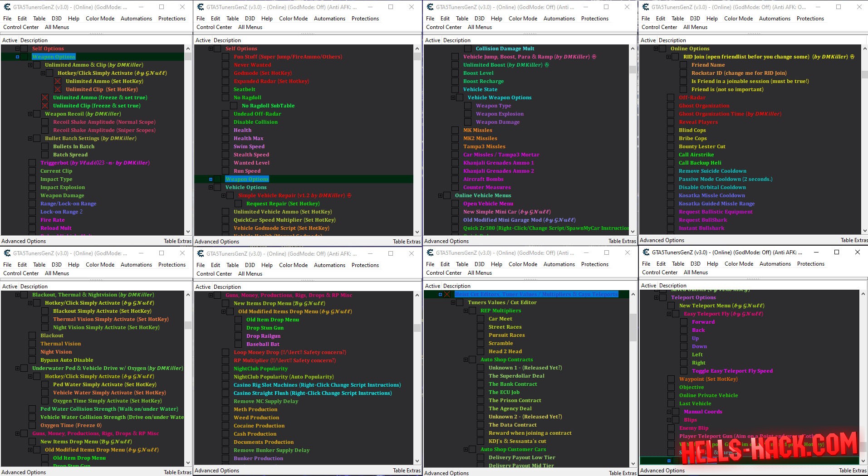The image size is (868, 476).
Task: Click the script icon after Simple Vehicle Repair
Action: point(349,195)
